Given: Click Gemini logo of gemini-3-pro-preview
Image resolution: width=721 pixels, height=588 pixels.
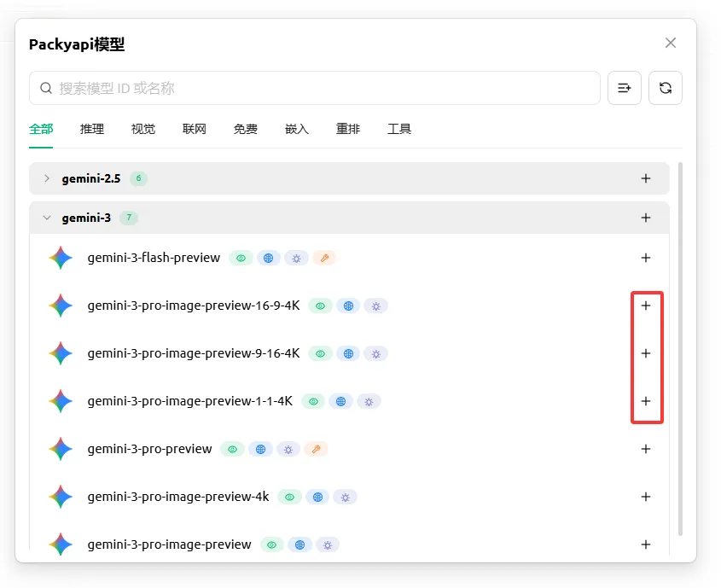Looking at the screenshot, I should tap(61, 449).
